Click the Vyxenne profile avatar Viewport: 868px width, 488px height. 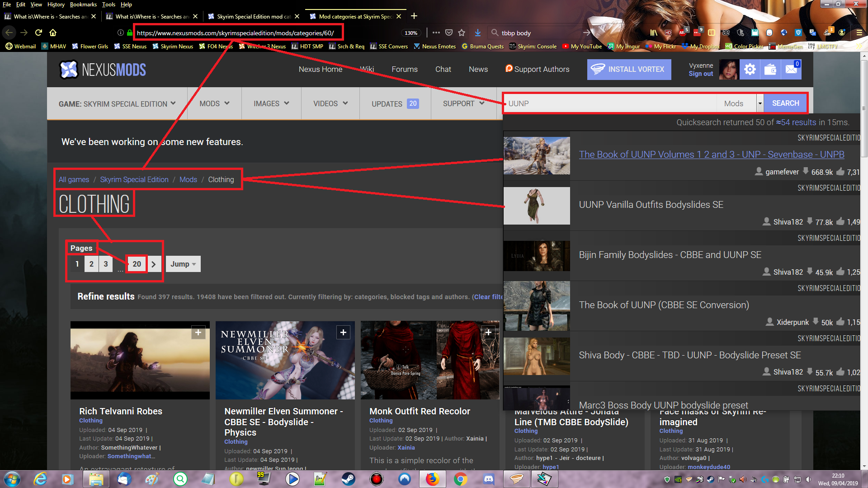coord(729,70)
